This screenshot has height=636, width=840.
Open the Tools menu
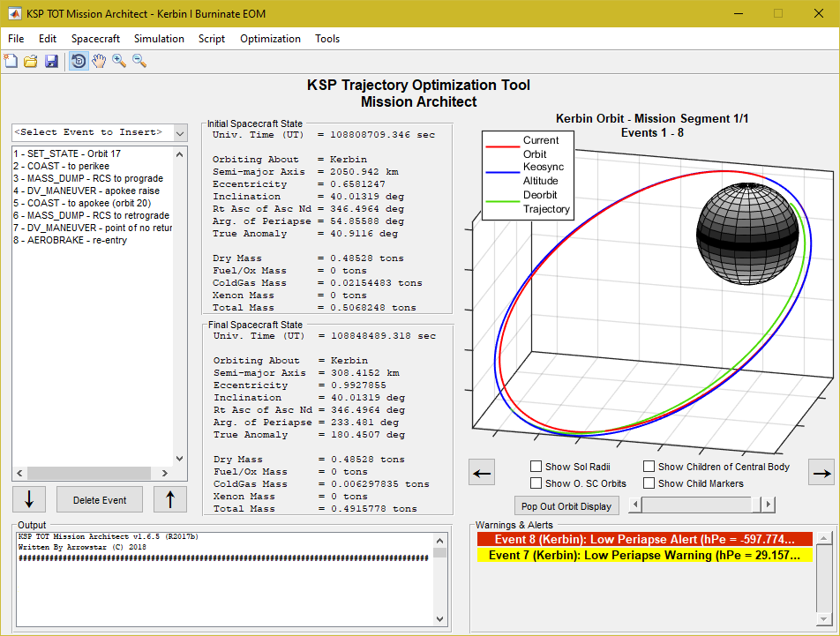[x=327, y=39]
